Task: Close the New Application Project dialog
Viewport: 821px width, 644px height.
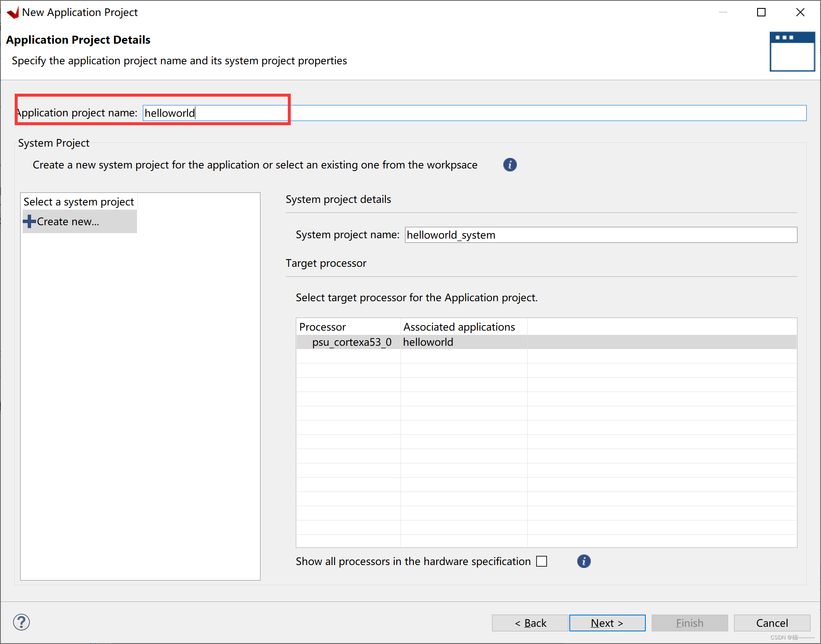Action: tap(800, 12)
